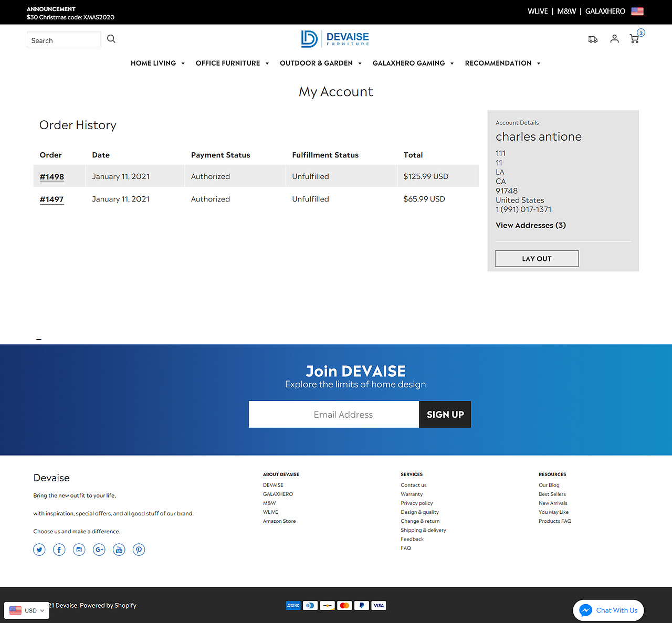Viewport: 672px width, 623px height.
Task: Open Devaise Twitter page icon
Action: click(39, 550)
